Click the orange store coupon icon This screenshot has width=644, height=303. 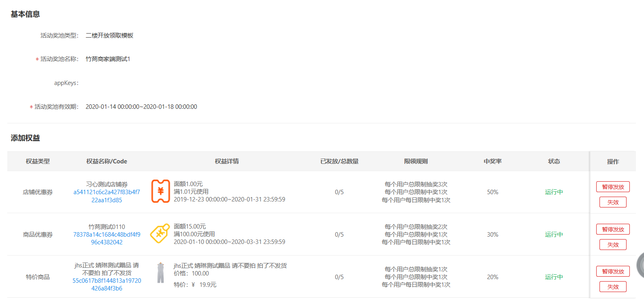160,191
